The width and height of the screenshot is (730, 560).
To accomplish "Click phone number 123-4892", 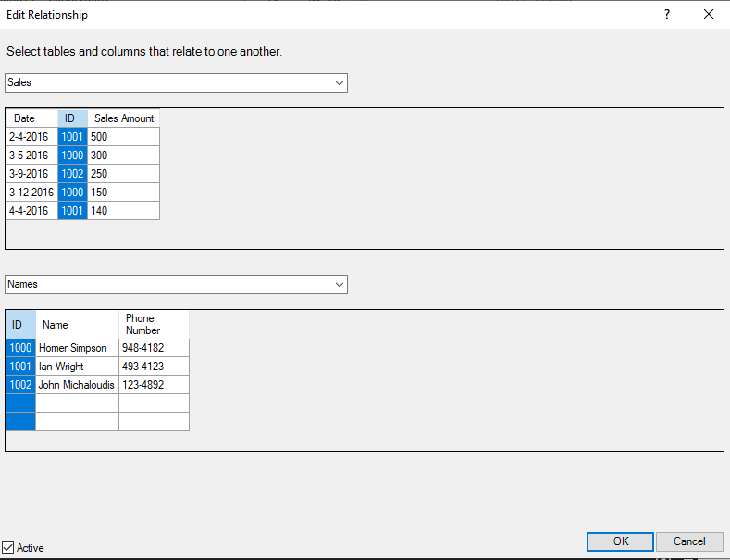I will (x=155, y=385).
